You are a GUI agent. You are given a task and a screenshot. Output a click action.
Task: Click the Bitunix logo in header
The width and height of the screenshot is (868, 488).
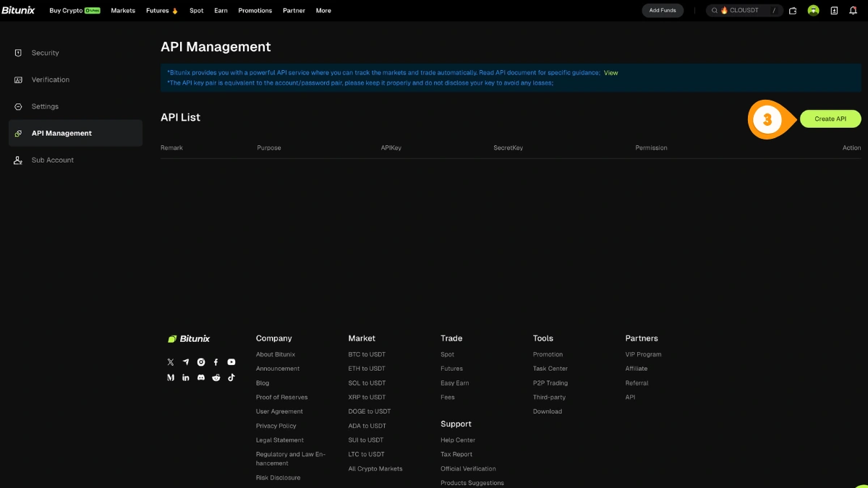[x=17, y=11]
